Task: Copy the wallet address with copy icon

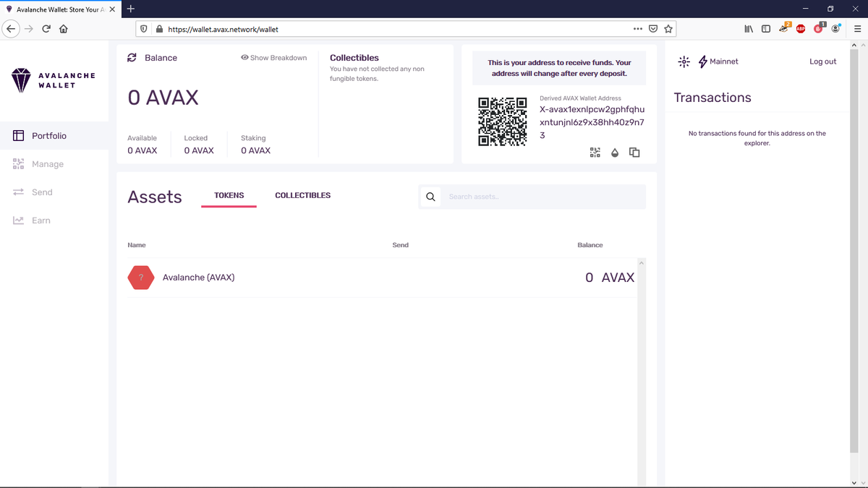Action: (634, 153)
